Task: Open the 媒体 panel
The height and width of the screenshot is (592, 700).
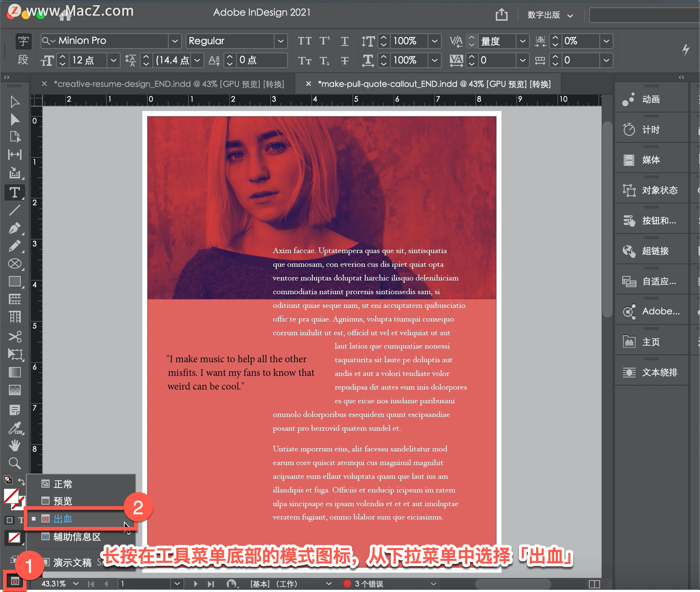Action: [x=651, y=160]
